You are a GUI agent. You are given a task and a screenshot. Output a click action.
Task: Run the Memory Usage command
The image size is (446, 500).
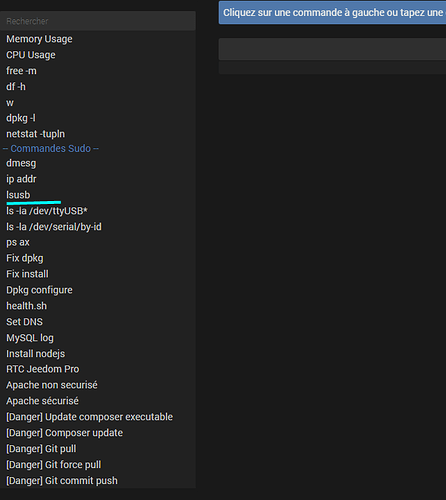pyautogui.click(x=39, y=39)
